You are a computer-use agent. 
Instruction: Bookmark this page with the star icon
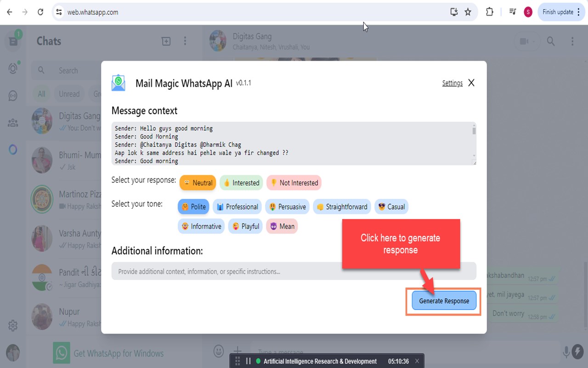tap(468, 12)
